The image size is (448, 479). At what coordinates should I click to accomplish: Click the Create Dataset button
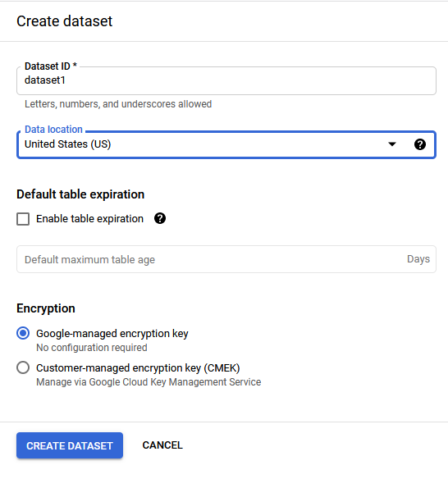[70, 445]
